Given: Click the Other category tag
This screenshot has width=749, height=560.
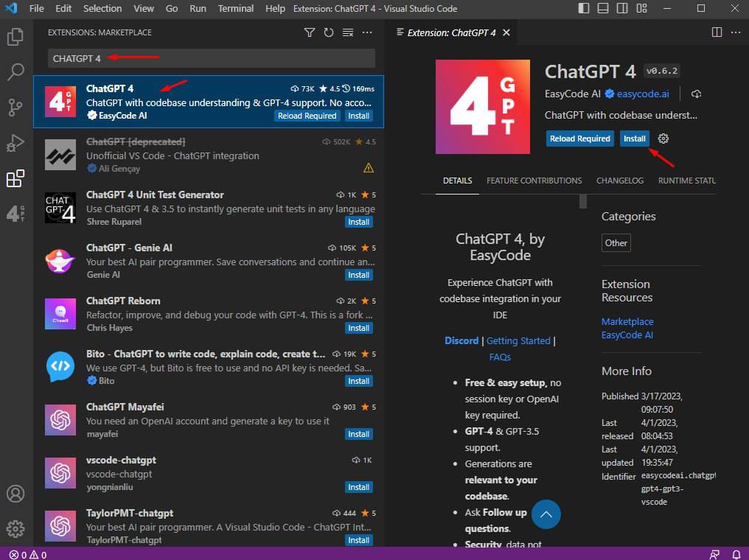Looking at the screenshot, I should (616, 243).
